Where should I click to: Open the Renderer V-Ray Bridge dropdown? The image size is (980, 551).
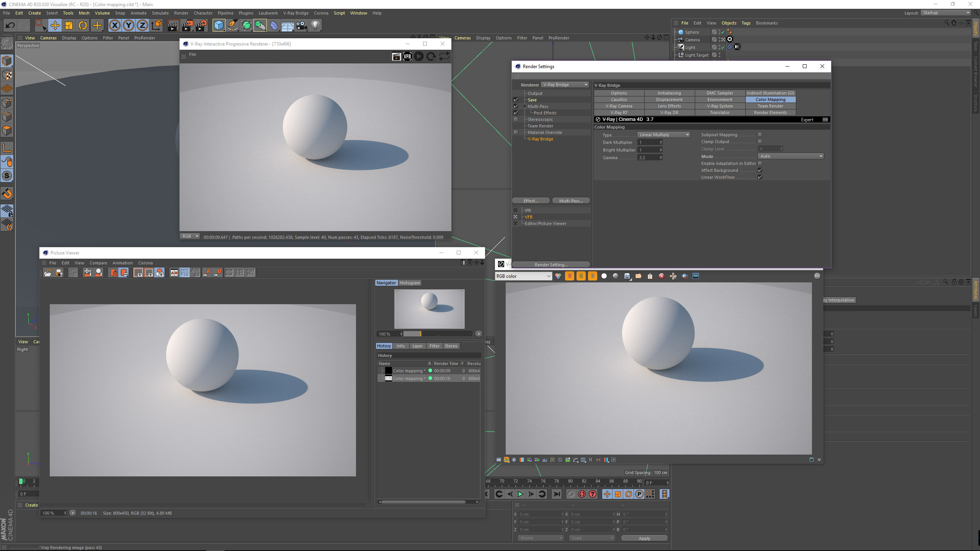point(565,85)
